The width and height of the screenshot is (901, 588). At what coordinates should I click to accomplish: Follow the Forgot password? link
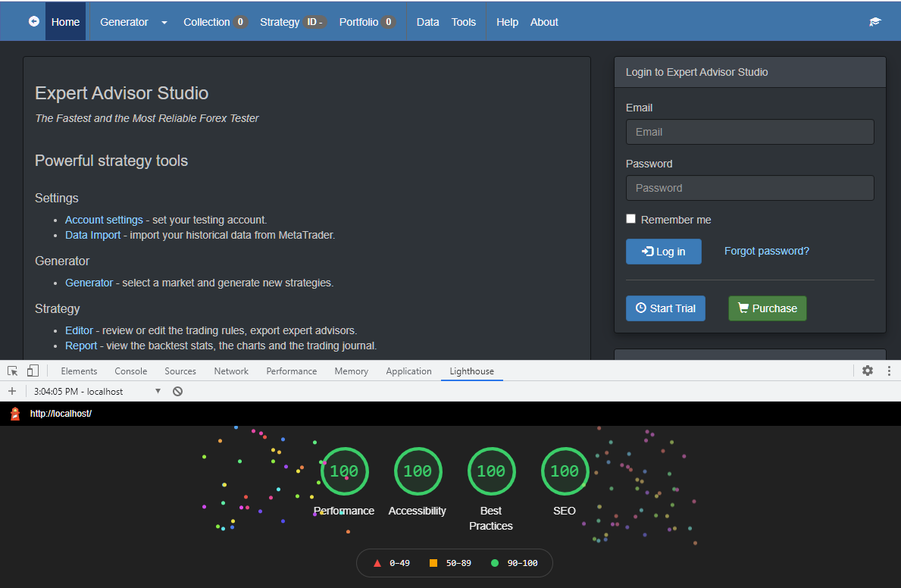click(767, 251)
